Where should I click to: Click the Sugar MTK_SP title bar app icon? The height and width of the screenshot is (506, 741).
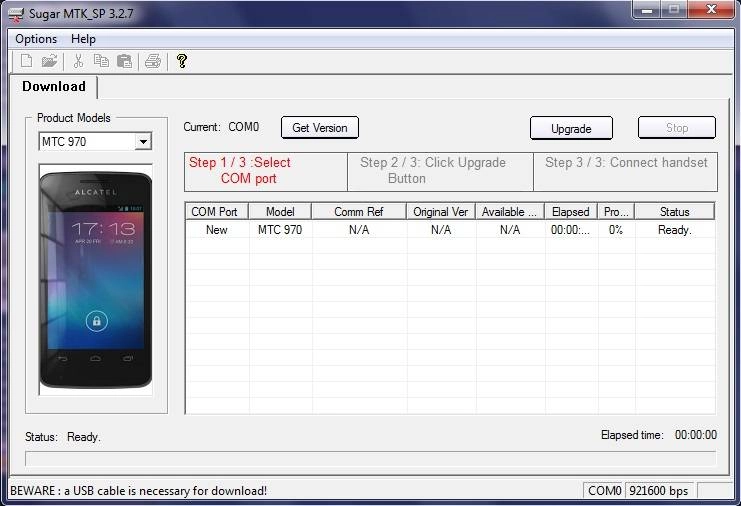tap(16, 14)
